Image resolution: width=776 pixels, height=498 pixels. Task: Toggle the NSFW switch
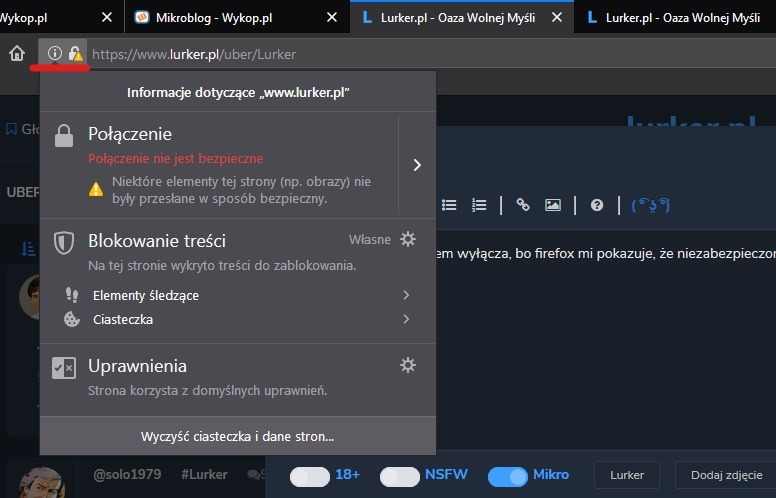[399, 477]
